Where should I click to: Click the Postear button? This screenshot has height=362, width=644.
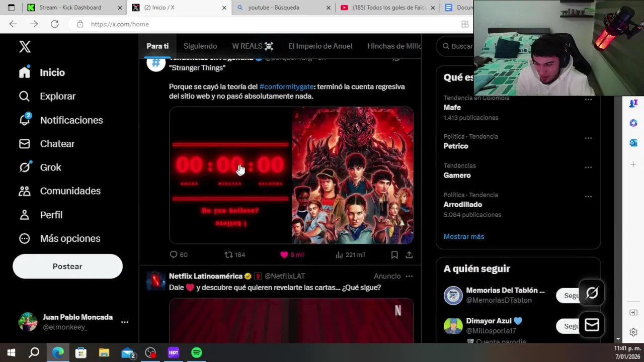(67, 266)
